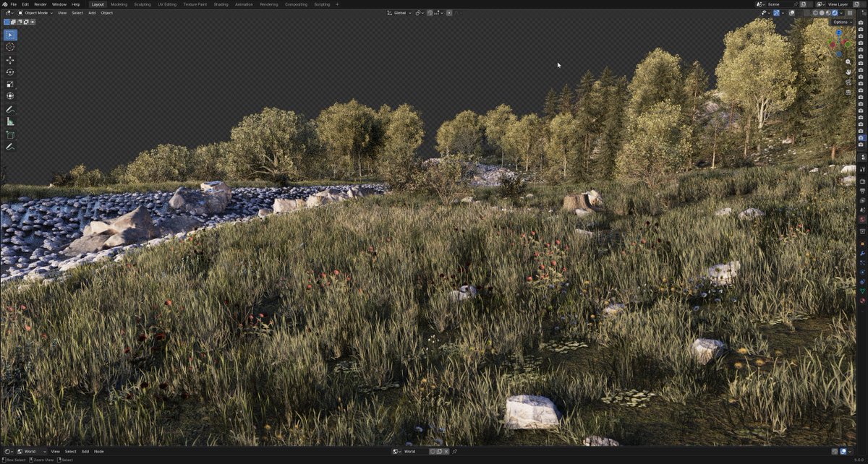This screenshot has height=464, width=868.
Task: Switch to rendered viewport shading
Action: tap(835, 13)
